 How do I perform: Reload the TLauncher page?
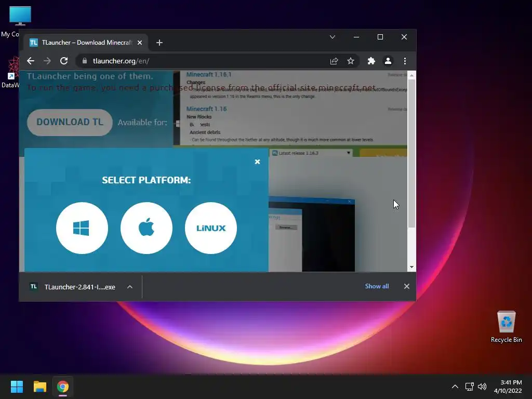click(x=64, y=61)
